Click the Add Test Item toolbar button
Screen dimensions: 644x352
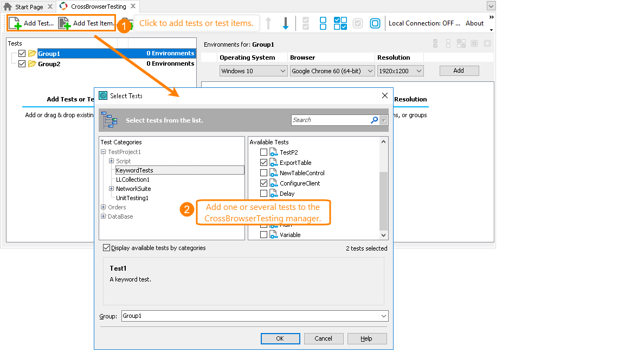[86, 23]
